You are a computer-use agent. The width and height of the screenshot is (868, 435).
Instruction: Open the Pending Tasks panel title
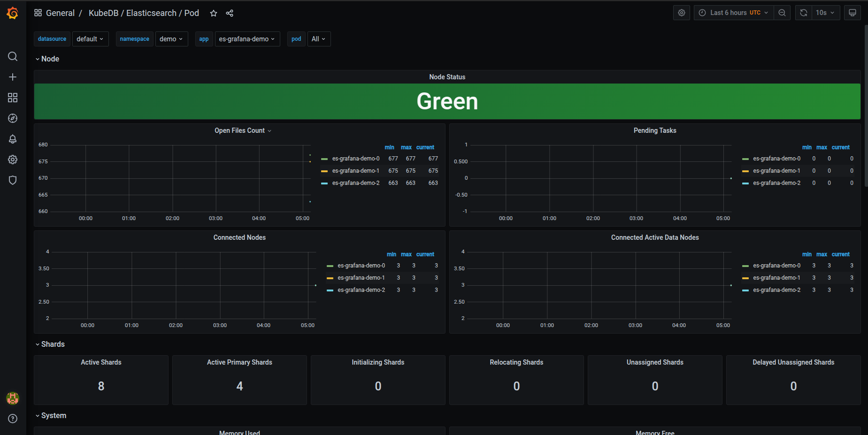(655, 130)
